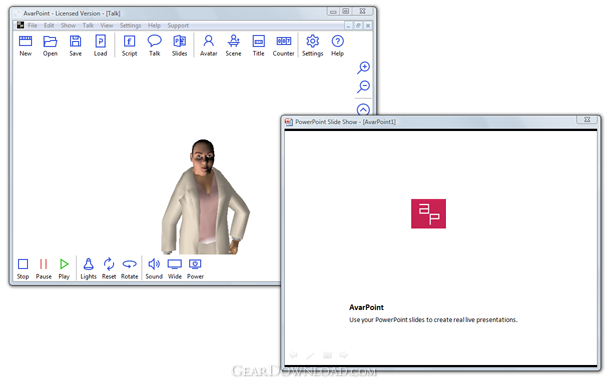This screenshot has height=379, width=608.
Task: Open the slide show menu icon
Action: click(x=327, y=355)
